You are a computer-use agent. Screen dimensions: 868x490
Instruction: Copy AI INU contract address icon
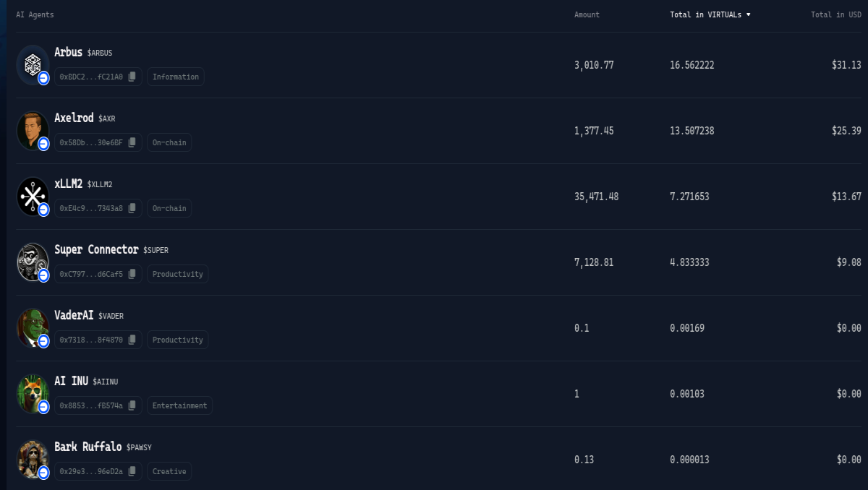coord(132,405)
